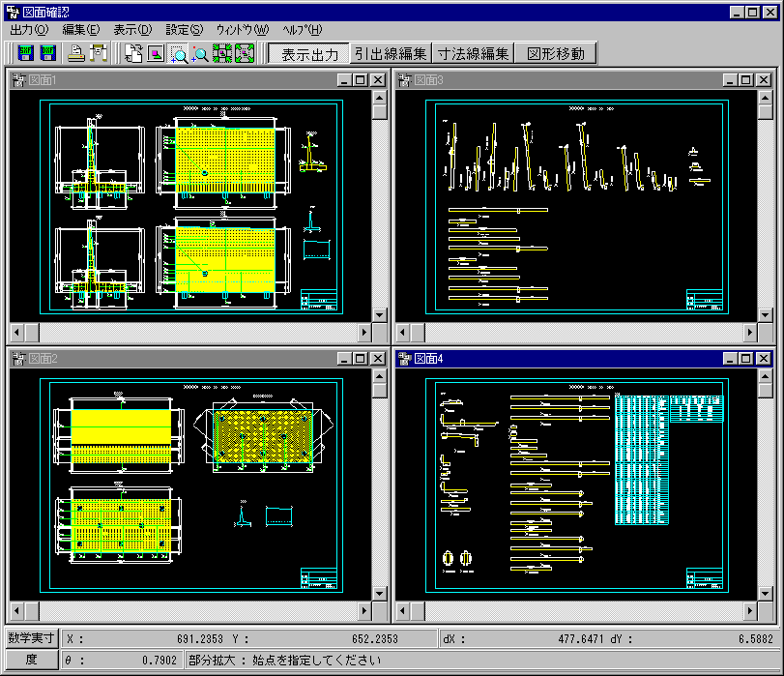The height and width of the screenshot is (676, 784).
Task: Click the 図面確認 application title icon
Action: [13, 12]
